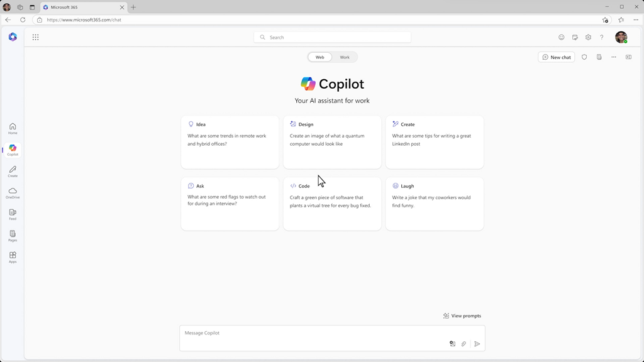
Task: Switch to the Web mode
Action: tap(320, 57)
